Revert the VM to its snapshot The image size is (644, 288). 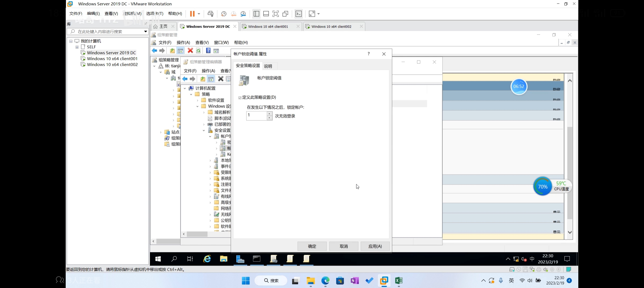click(233, 14)
